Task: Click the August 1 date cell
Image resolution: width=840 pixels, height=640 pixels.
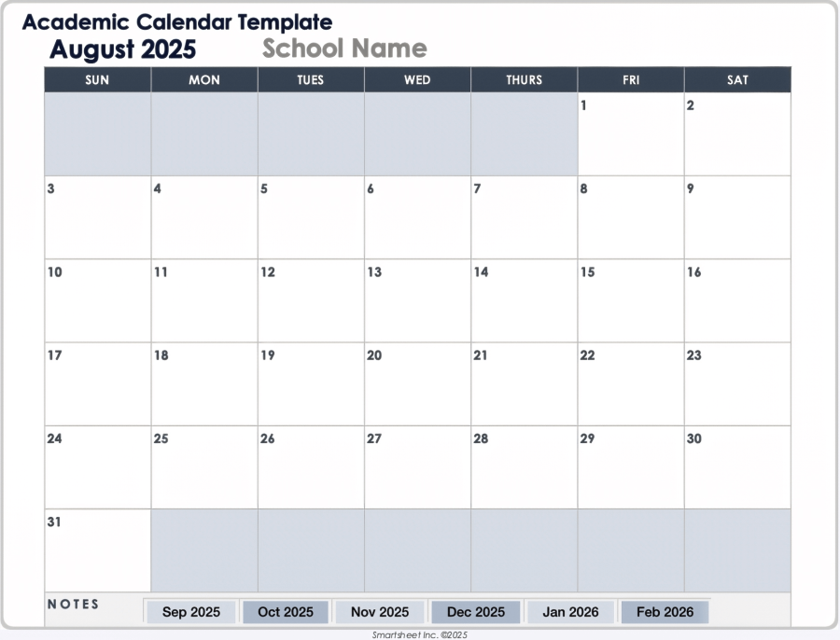Action: [x=630, y=133]
